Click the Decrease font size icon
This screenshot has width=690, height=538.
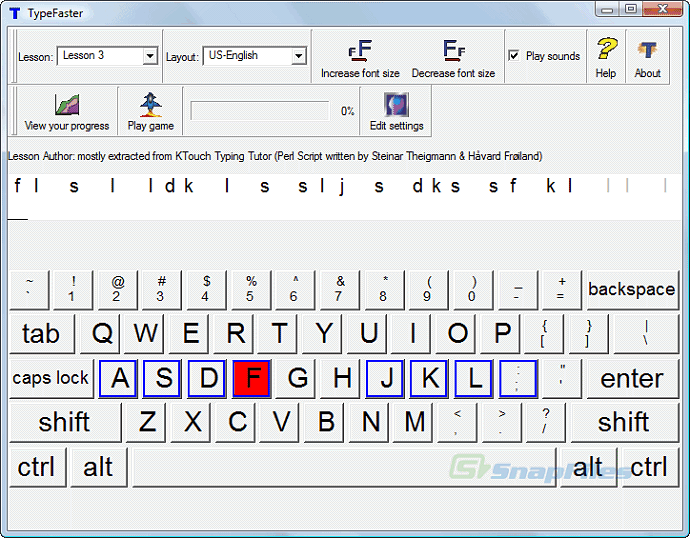[454, 50]
